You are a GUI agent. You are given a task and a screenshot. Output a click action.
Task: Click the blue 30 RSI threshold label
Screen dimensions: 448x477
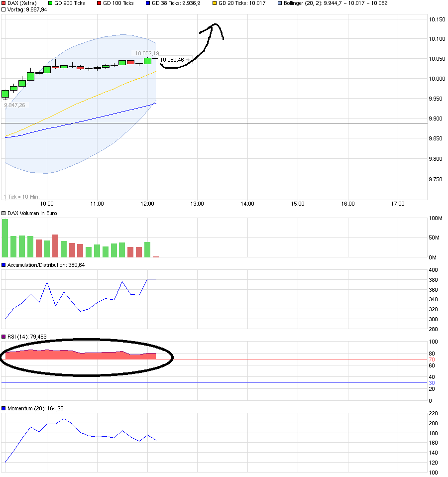click(432, 383)
